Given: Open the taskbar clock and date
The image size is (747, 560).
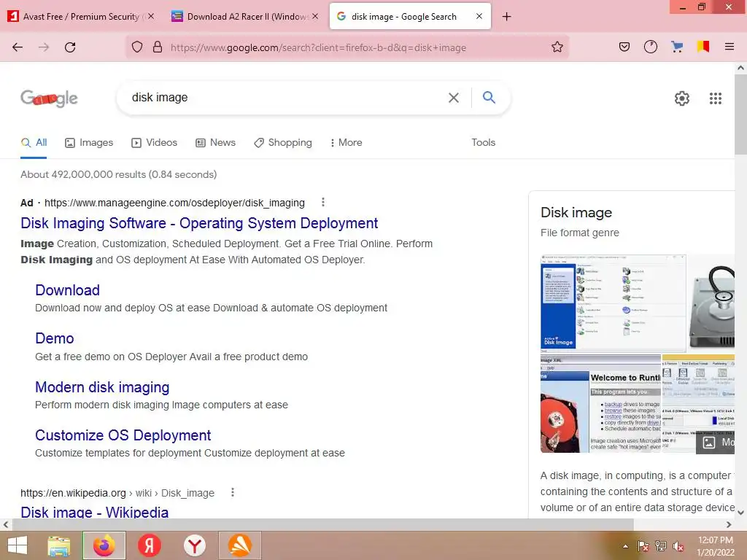Looking at the screenshot, I should (x=715, y=546).
